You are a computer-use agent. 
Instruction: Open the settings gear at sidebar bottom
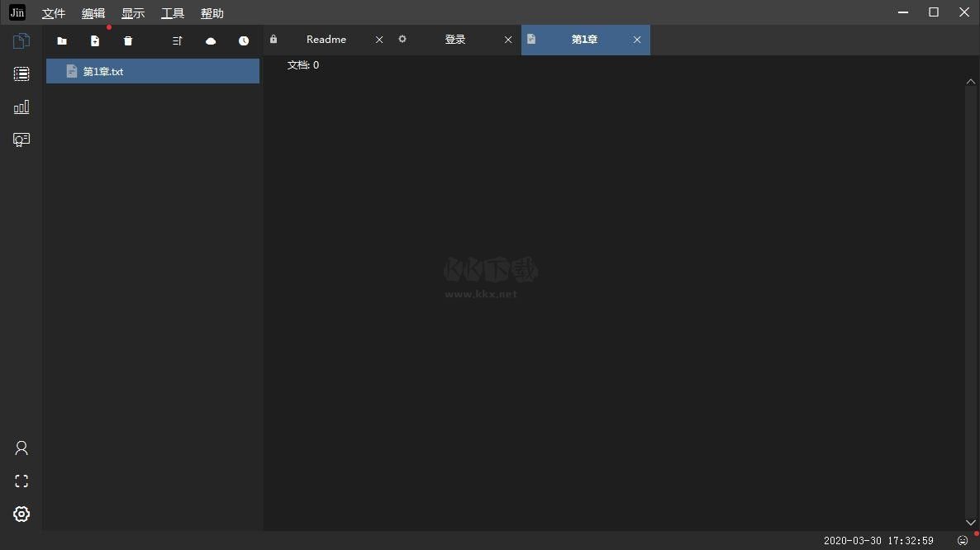(x=21, y=514)
